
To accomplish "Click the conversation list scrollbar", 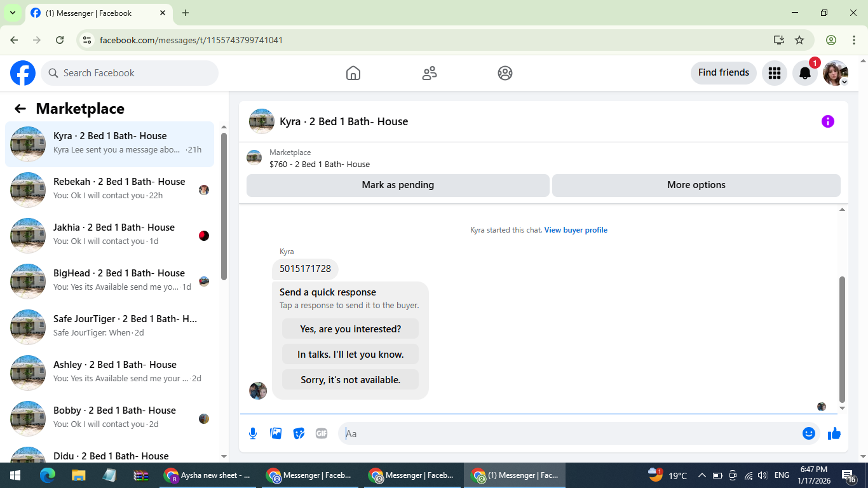I will 224,207.
